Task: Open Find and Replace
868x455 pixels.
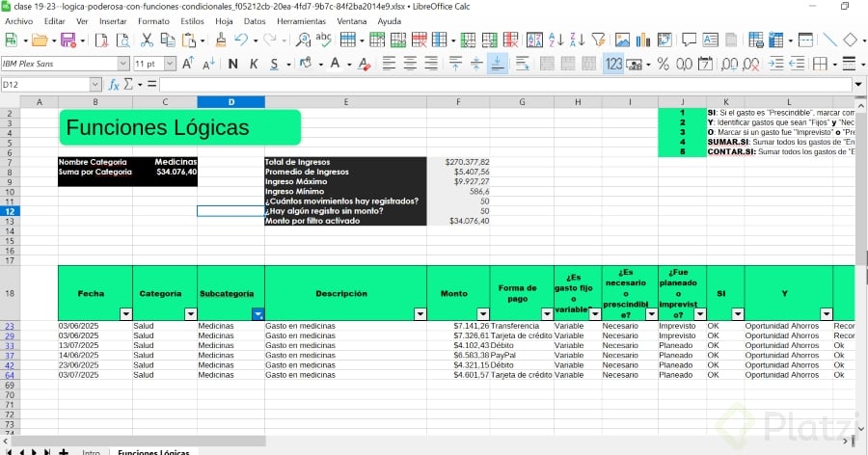Action: coord(303,40)
